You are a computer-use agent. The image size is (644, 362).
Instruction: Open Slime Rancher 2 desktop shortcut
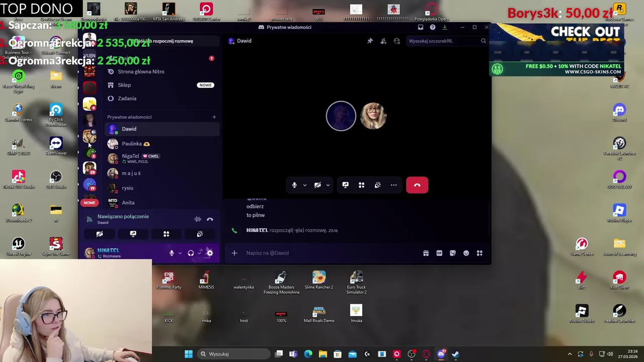pos(319,280)
